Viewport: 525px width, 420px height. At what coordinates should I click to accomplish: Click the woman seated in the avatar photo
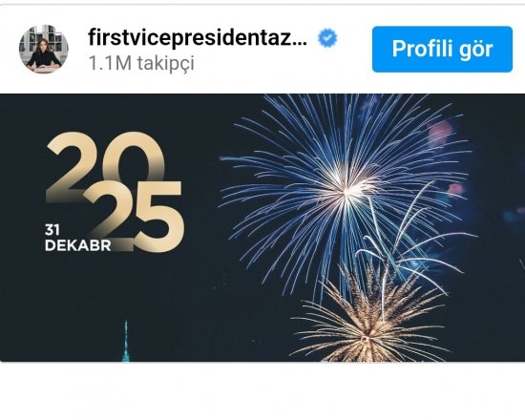44,56
